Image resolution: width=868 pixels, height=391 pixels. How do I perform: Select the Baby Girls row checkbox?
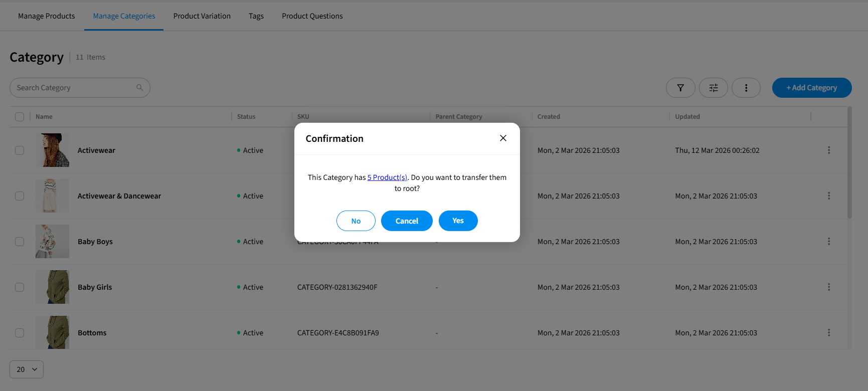pyautogui.click(x=20, y=287)
